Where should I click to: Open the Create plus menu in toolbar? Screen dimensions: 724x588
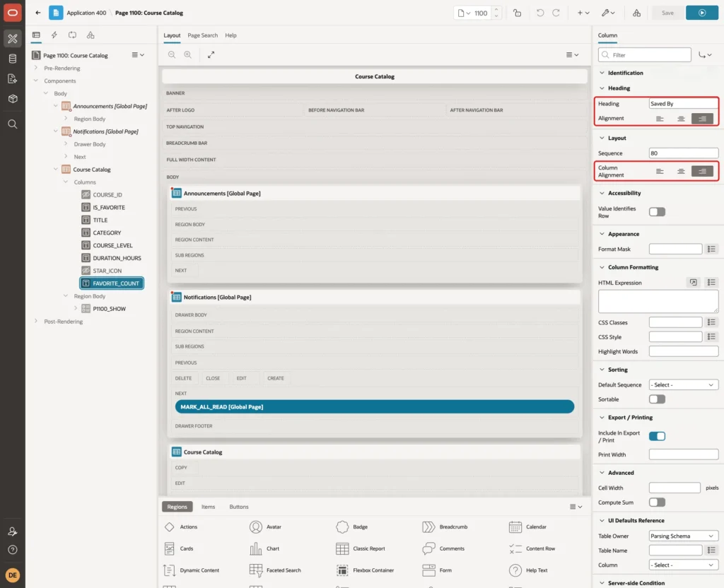click(x=583, y=13)
